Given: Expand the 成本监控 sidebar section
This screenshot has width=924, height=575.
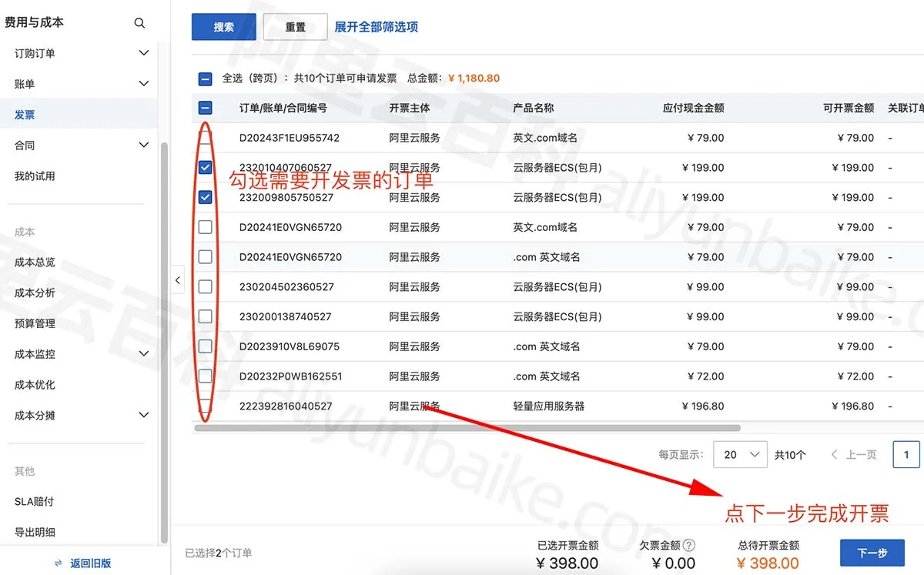Looking at the screenshot, I should (143, 353).
